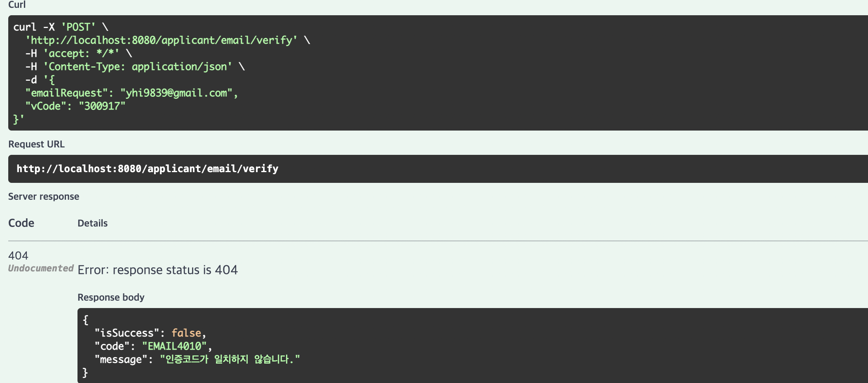Click the 'accept: */*' header line
The image size is (868, 383).
point(81,54)
